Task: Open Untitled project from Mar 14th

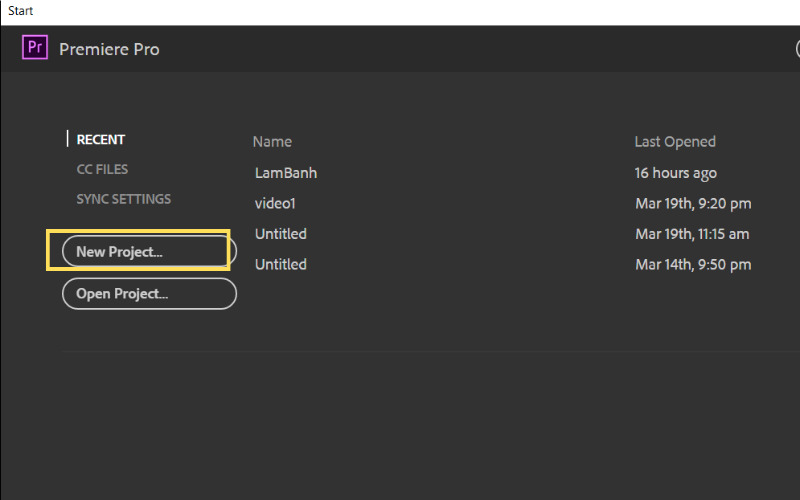Action: pyautogui.click(x=281, y=265)
